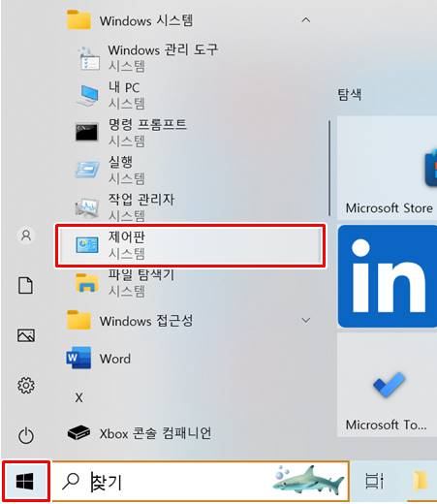Click the 제어판 label text

pyautogui.click(x=127, y=237)
